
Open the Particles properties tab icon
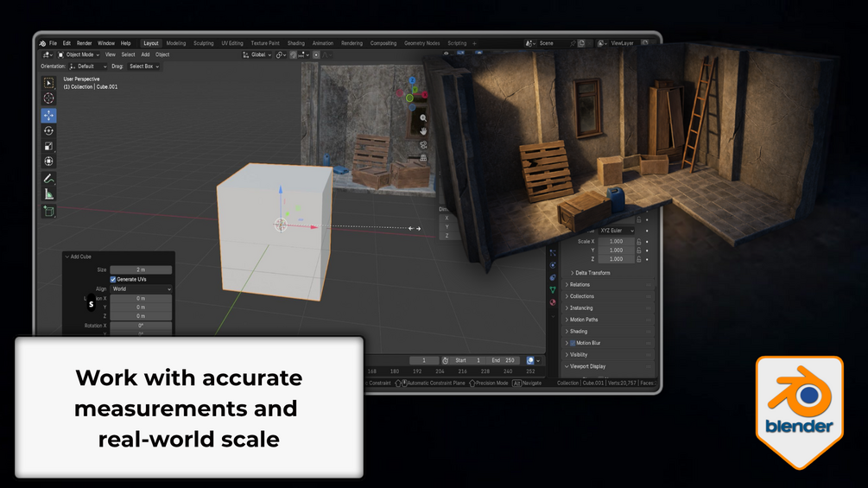pos(553,253)
